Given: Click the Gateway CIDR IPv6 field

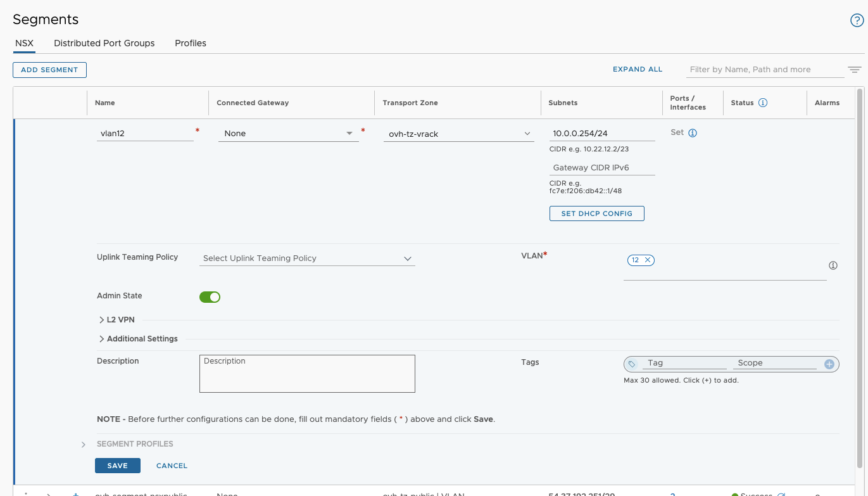Looking at the screenshot, I should point(601,168).
